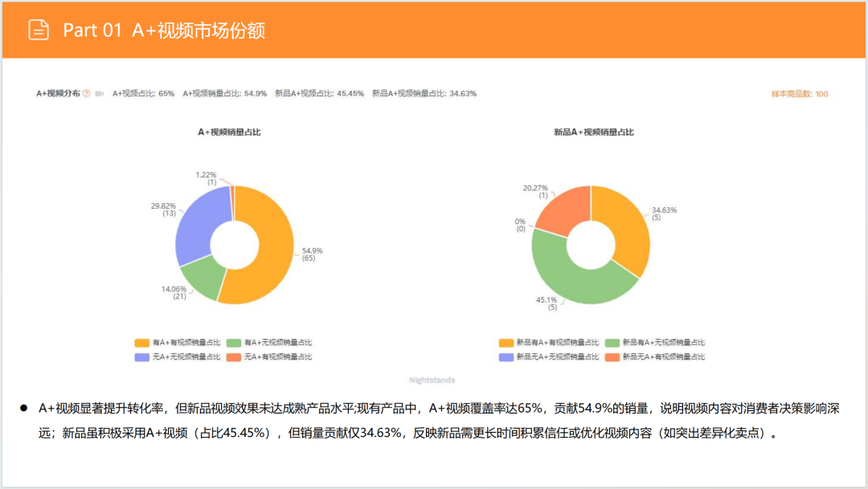Click the '29.82% (13)' data label
The image size is (868, 489).
coord(163,210)
